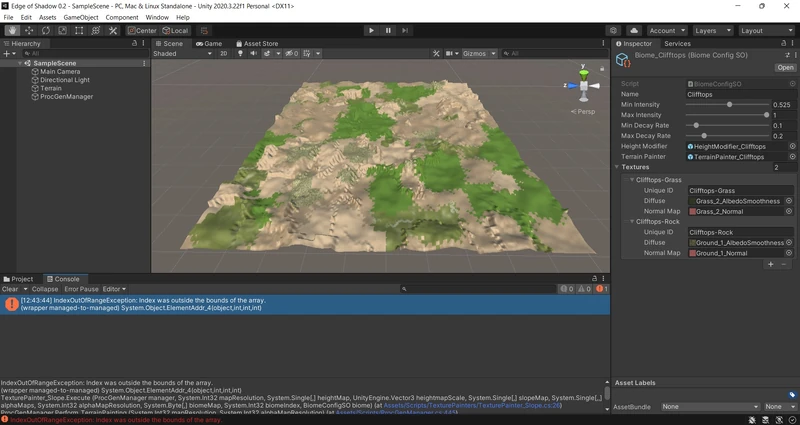Switch to the Project tab
This screenshot has width=800, height=425.
coord(20,279)
